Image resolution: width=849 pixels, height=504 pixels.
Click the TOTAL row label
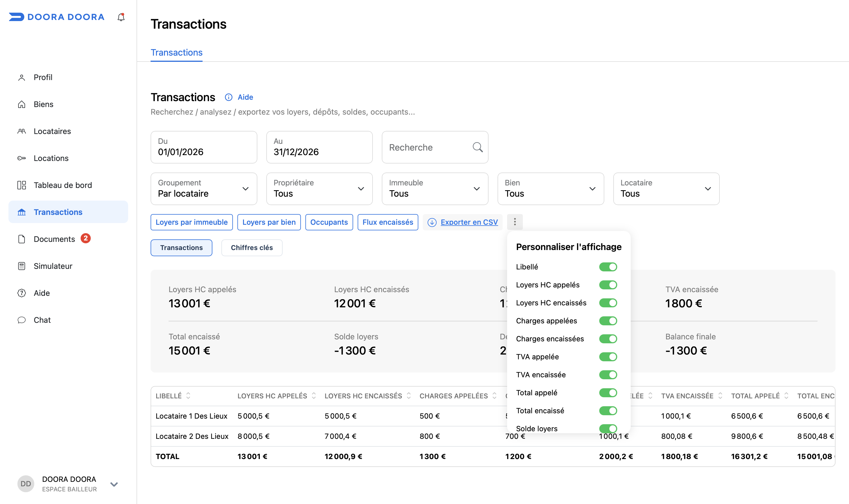pos(167,457)
